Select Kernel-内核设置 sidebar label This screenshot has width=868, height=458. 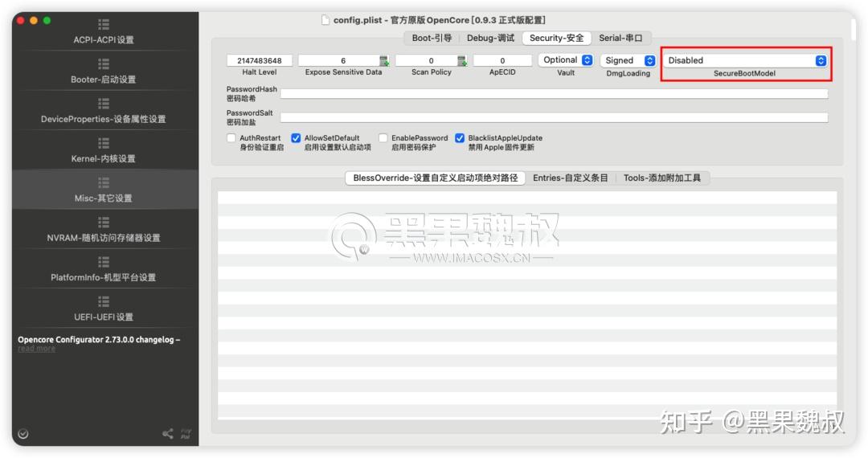point(104,159)
